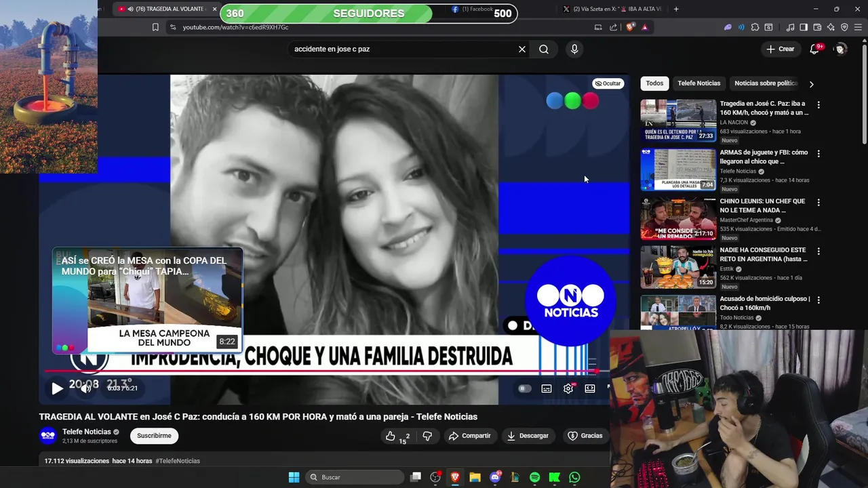Screen dimensions: 868x488
Task: Switch to the Facebook browser tab
Action: 475,9
